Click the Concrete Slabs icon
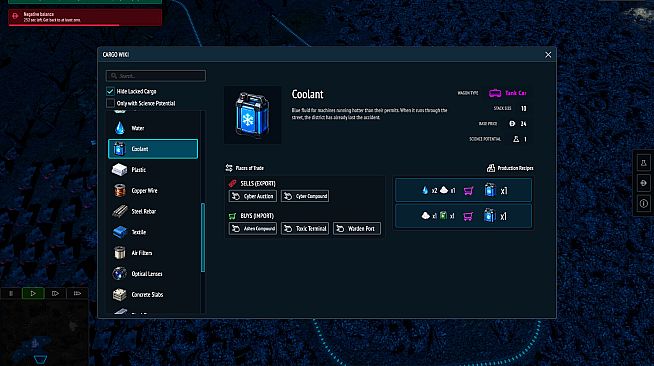The image size is (654, 366). pyautogui.click(x=120, y=294)
